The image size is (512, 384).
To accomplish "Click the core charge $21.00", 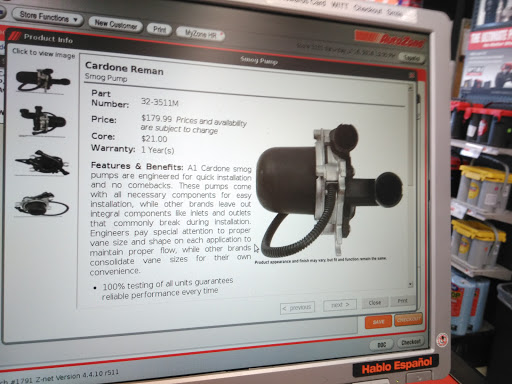I will click(x=154, y=139).
